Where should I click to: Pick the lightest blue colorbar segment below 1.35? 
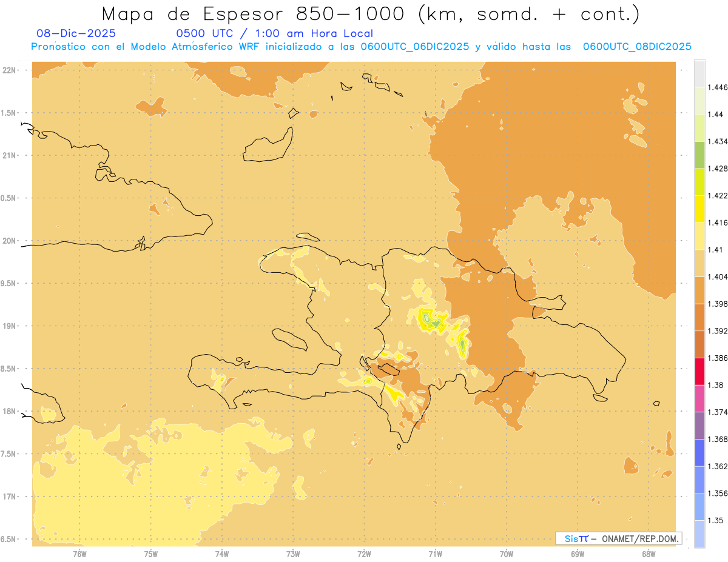pyautogui.click(x=699, y=534)
